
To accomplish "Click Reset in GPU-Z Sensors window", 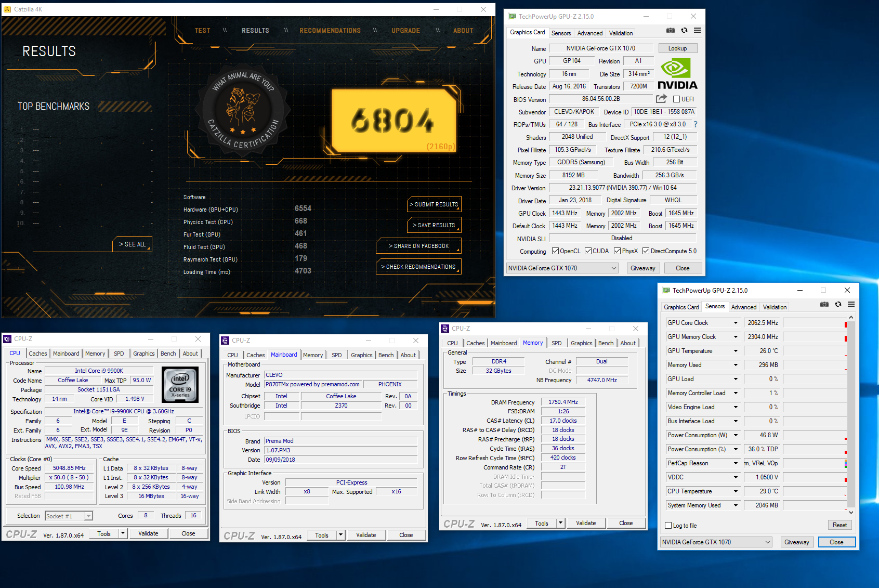I will pos(839,525).
